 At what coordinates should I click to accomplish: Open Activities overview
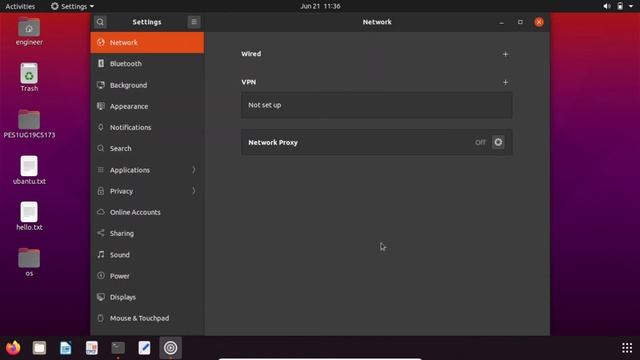(20, 6)
